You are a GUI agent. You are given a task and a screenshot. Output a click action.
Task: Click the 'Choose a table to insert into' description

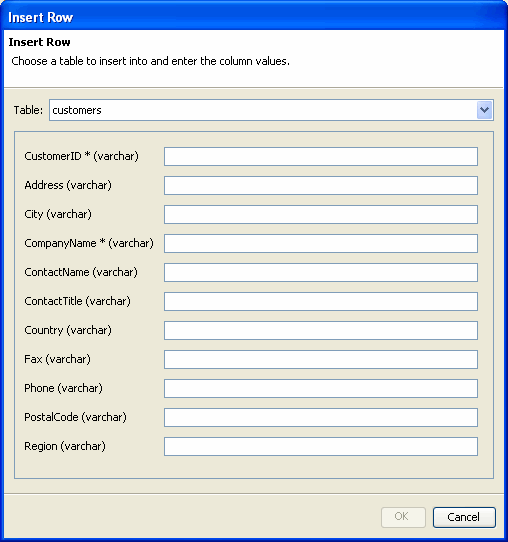click(151, 61)
